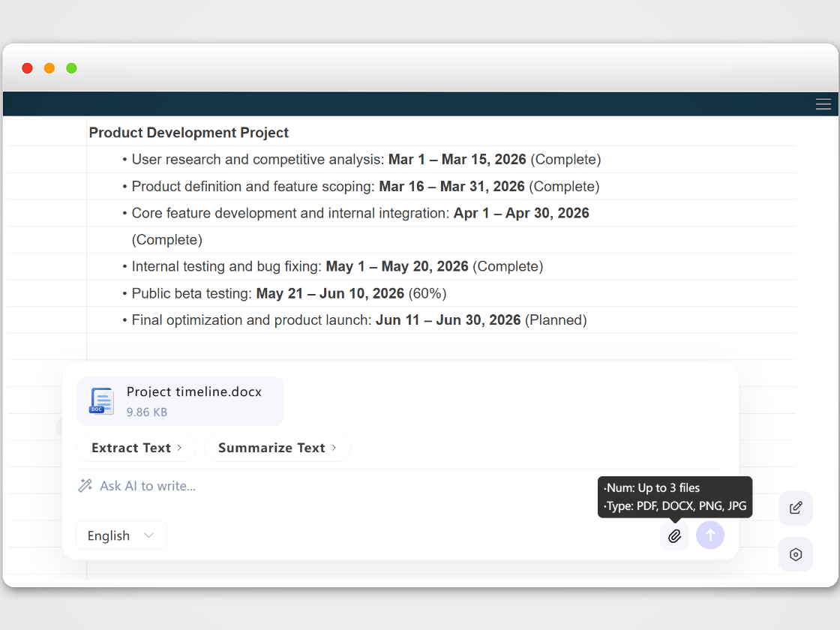Image resolution: width=840 pixels, height=630 pixels.
Task: Open the hamburger navigation menu
Action: 823,104
